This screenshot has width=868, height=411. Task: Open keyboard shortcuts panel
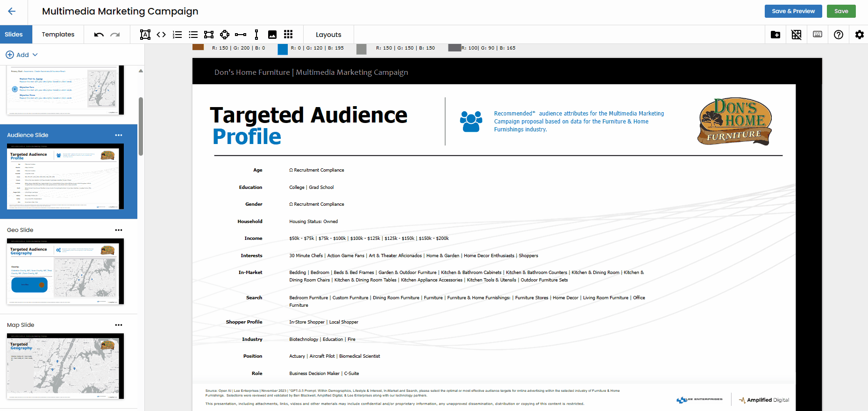818,35
